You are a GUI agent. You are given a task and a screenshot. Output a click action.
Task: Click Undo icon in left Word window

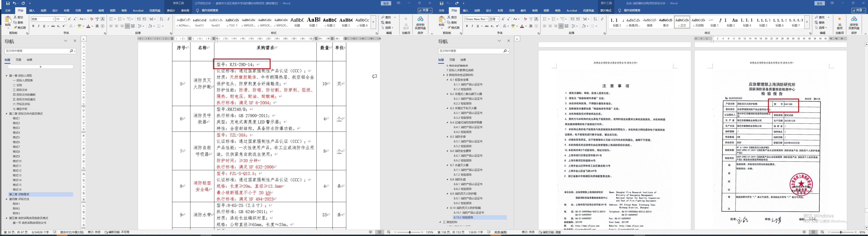pos(14,3)
